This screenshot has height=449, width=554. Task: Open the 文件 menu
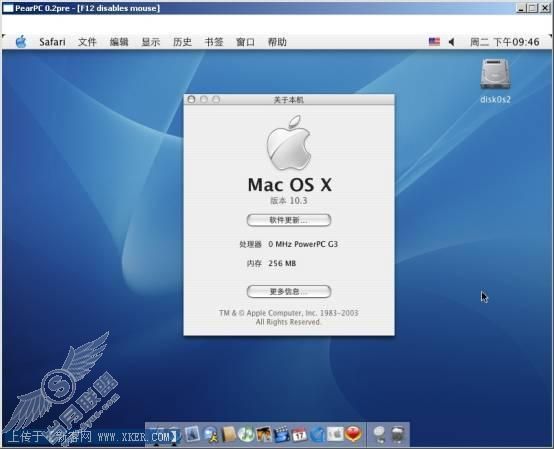pos(87,42)
